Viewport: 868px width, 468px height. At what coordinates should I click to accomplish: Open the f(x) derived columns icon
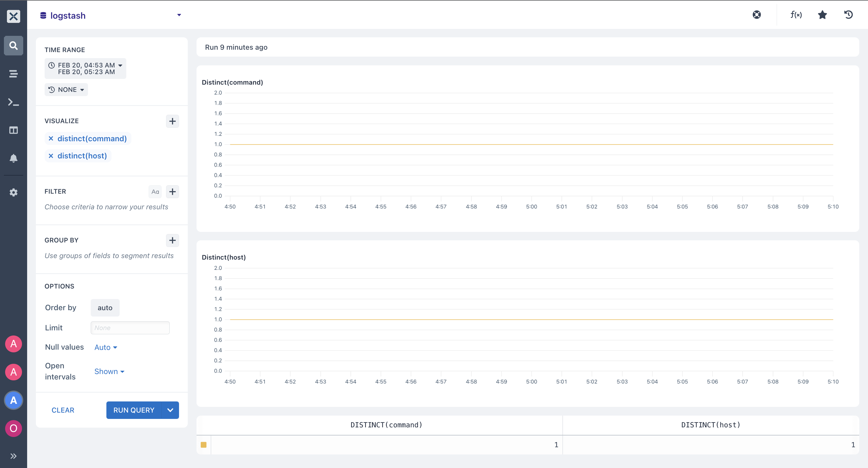[796, 14]
